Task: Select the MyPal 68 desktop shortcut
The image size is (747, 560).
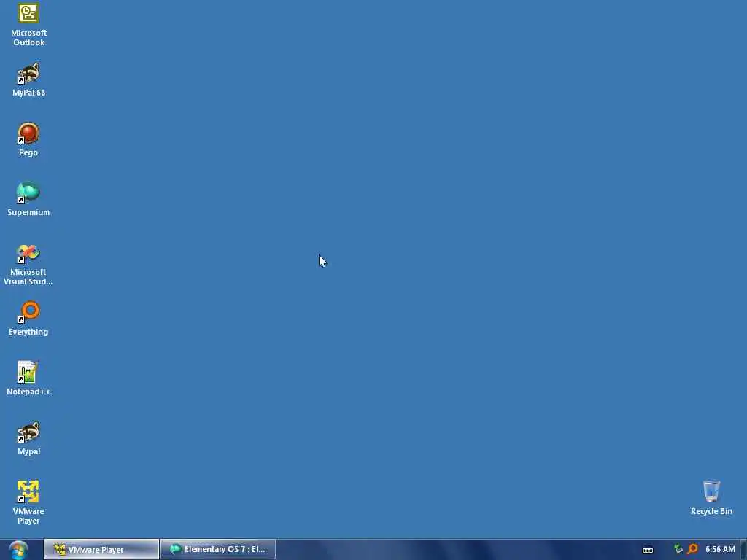Action: point(28,79)
